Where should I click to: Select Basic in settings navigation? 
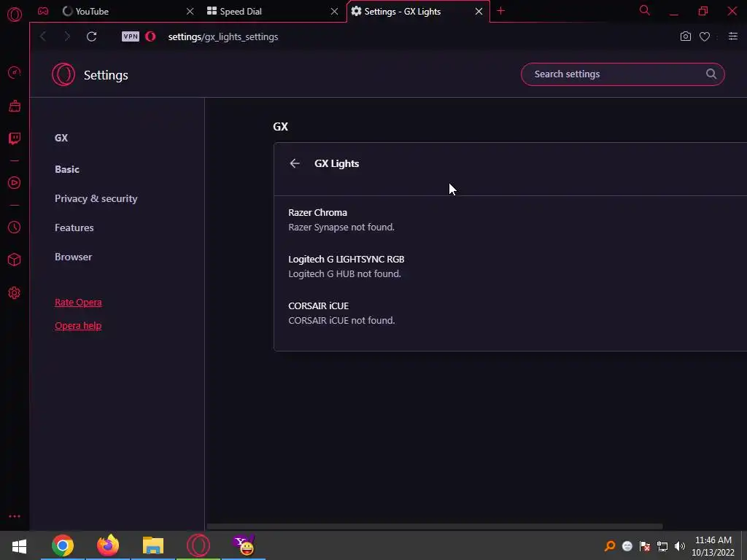67,169
